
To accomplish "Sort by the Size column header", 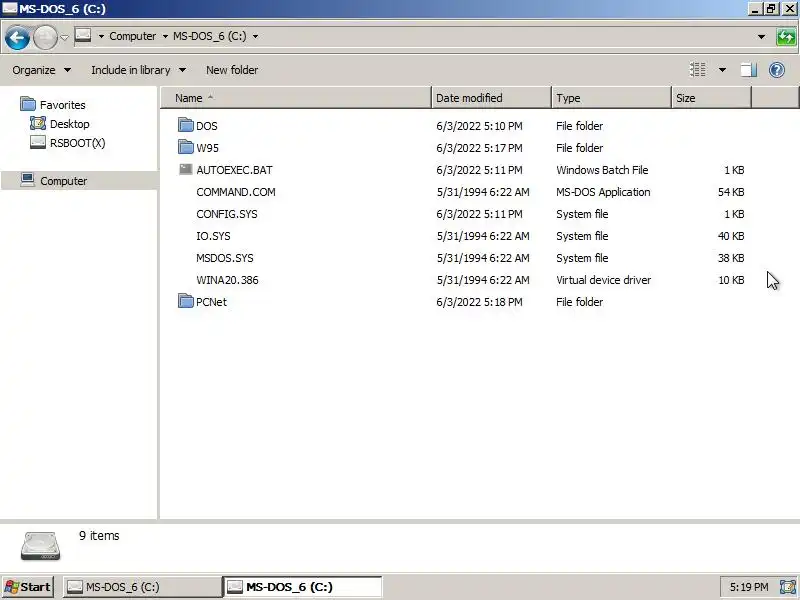I will 711,98.
